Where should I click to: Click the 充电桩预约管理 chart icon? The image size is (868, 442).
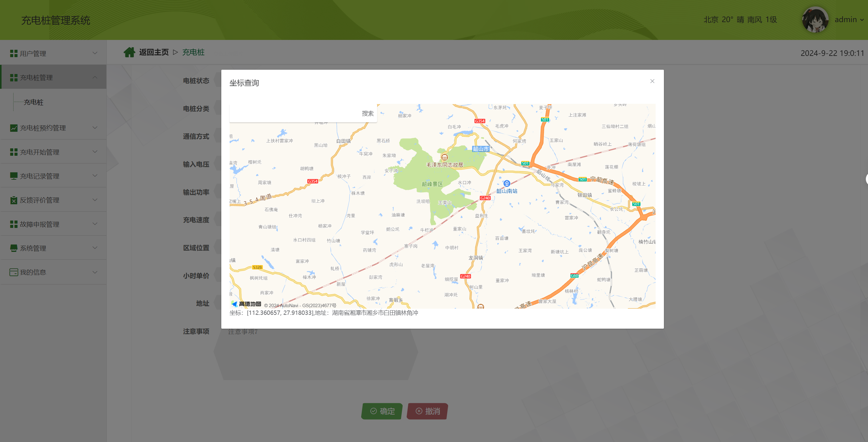(x=14, y=128)
